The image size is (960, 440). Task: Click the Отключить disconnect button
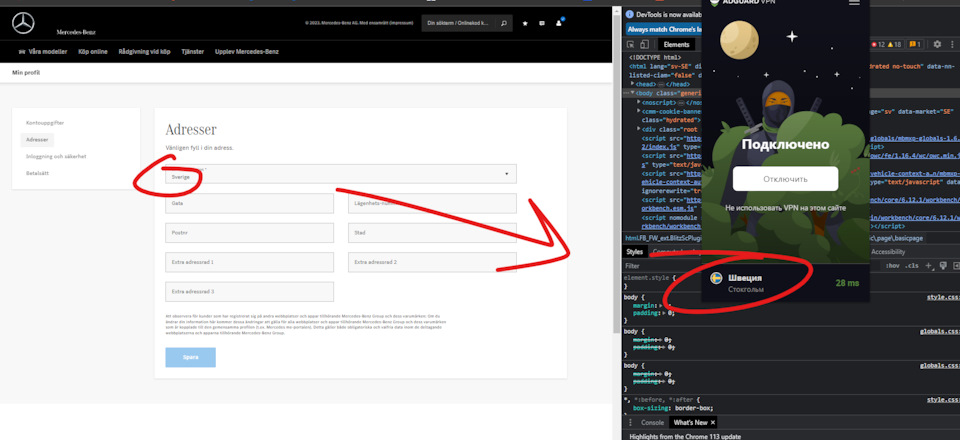pyautogui.click(x=785, y=179)
